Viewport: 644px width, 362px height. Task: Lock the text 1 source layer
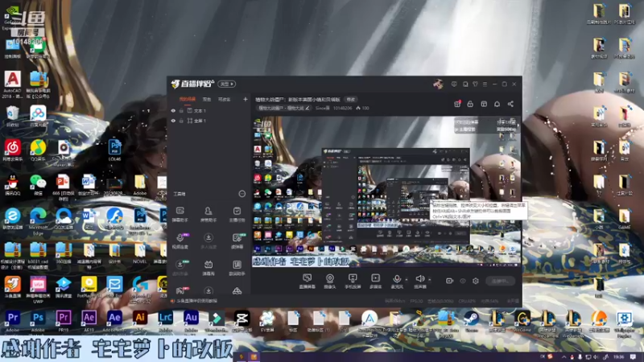pyautogui.click(x=181, y=111)
